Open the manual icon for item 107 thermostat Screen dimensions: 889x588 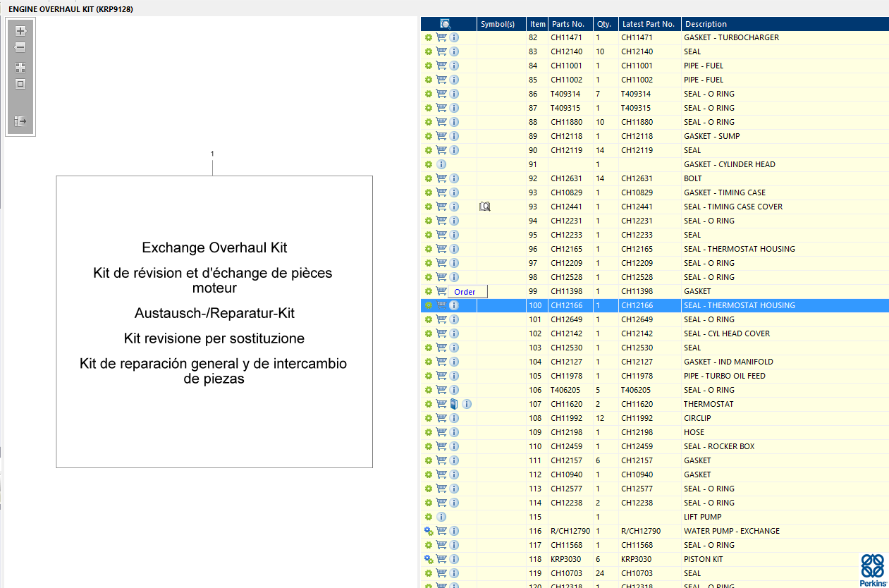click(453, 404)
